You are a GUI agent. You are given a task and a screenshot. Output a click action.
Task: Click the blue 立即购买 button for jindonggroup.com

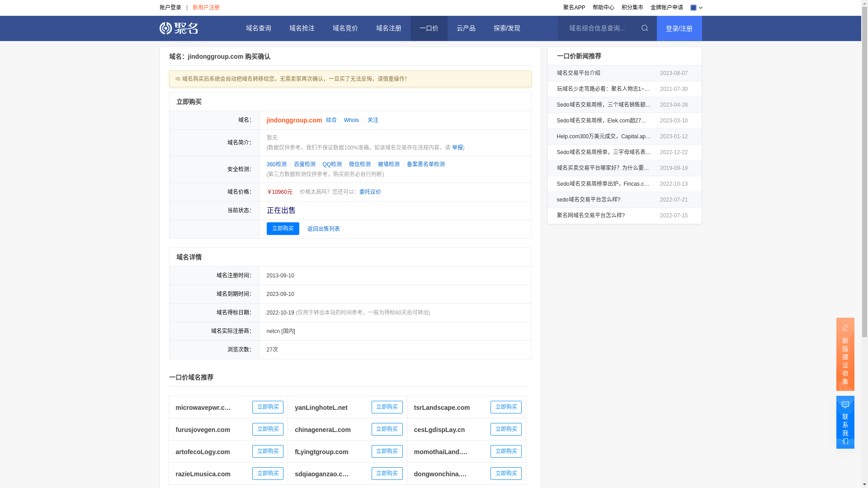283,229
